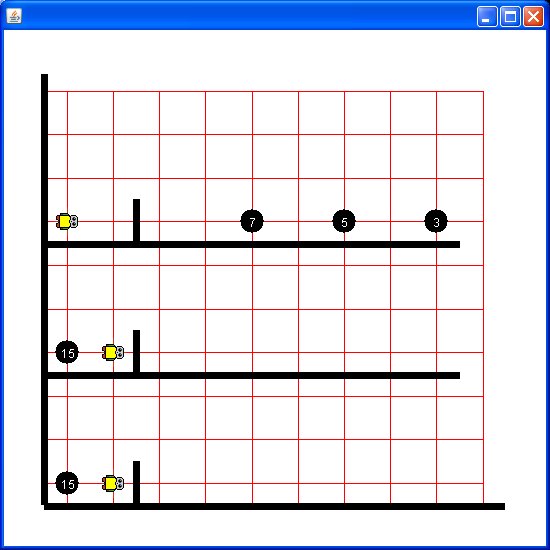Click the Karel robot in the middle row
This screenshot has width=550, height=550.
point(113,353)
